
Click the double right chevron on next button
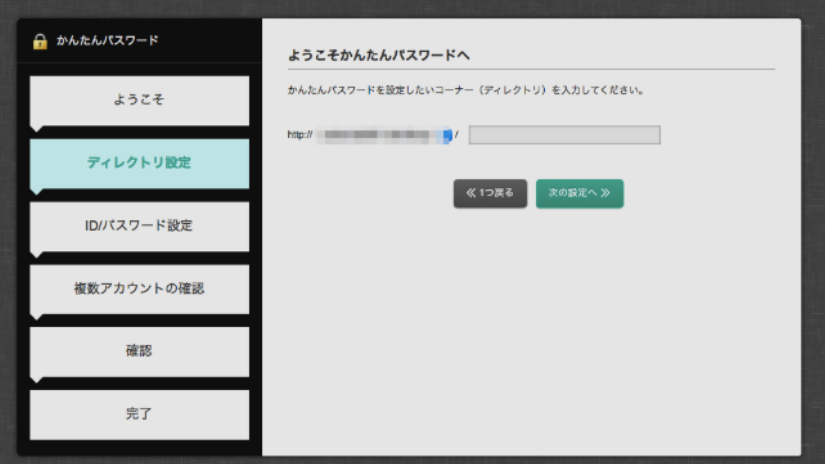click(x=605, y=193)
